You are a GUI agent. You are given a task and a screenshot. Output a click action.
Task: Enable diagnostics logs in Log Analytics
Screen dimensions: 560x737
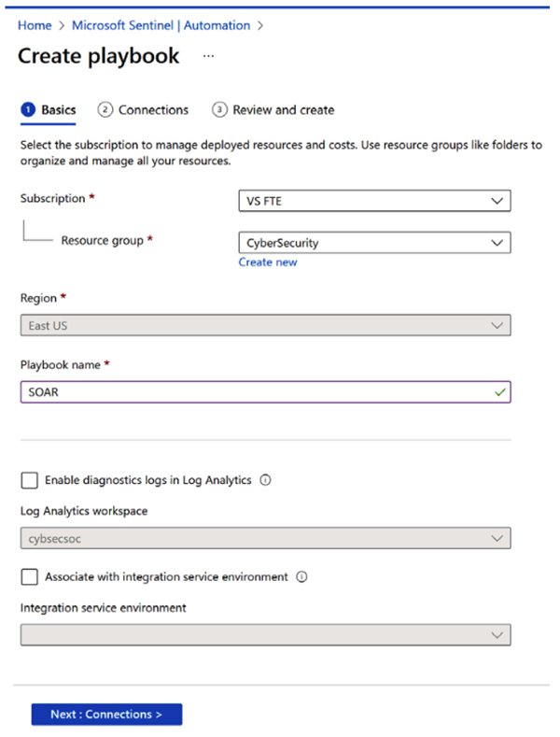click(x=29, y=480)
